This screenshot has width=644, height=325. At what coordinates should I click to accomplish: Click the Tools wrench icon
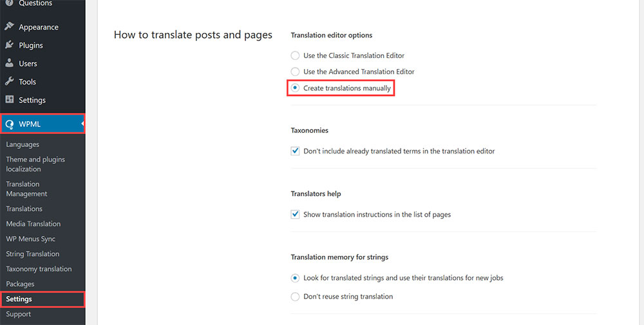coord(9,82)
